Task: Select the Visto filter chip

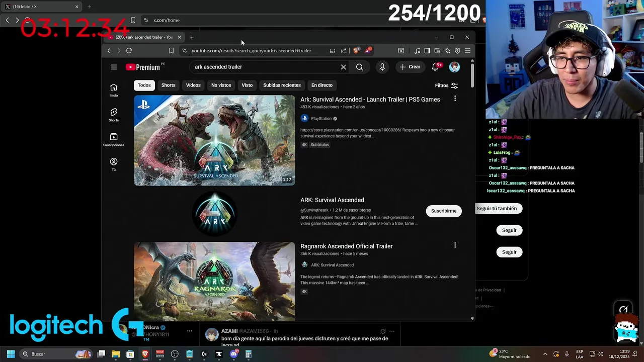Action: (247, 85)
